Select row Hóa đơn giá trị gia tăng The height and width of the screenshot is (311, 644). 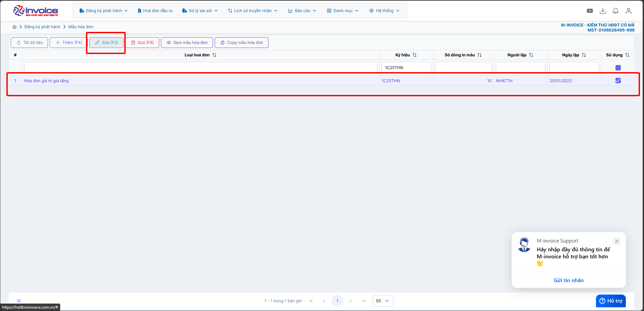[321, 81]
